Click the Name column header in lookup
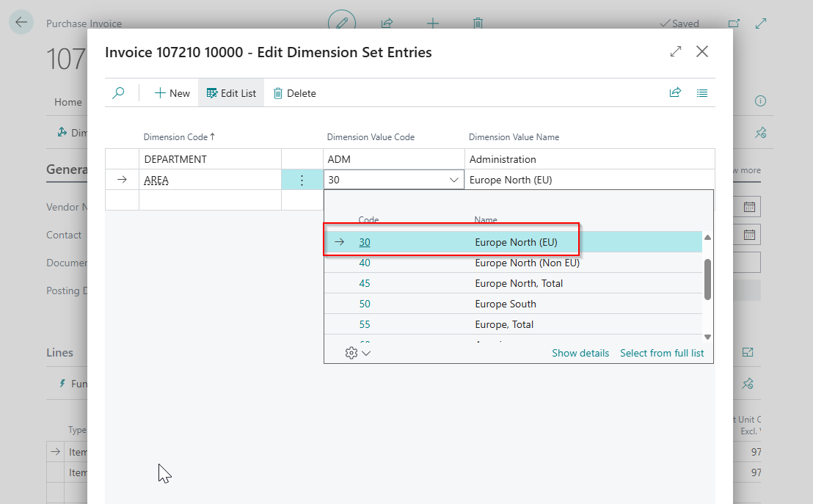This screenshot has width=813, height=504. pyautogui.click(x=486, y=220)
